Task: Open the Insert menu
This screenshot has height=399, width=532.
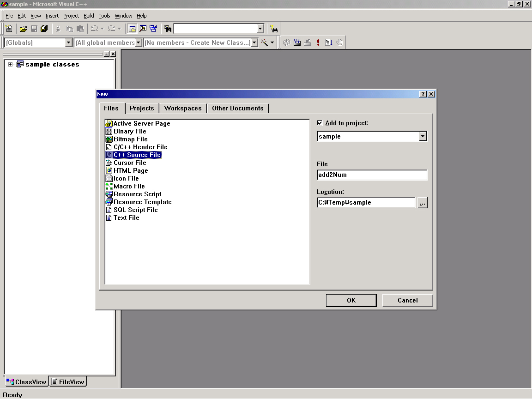Action: (52, 16)
